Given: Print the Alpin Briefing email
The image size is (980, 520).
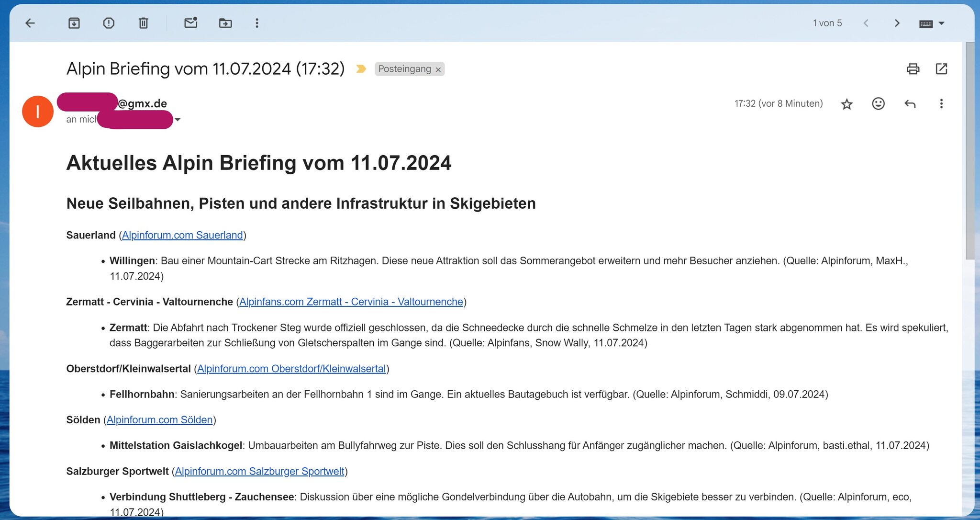Looking at the screenshot, I should click(913, 69).
